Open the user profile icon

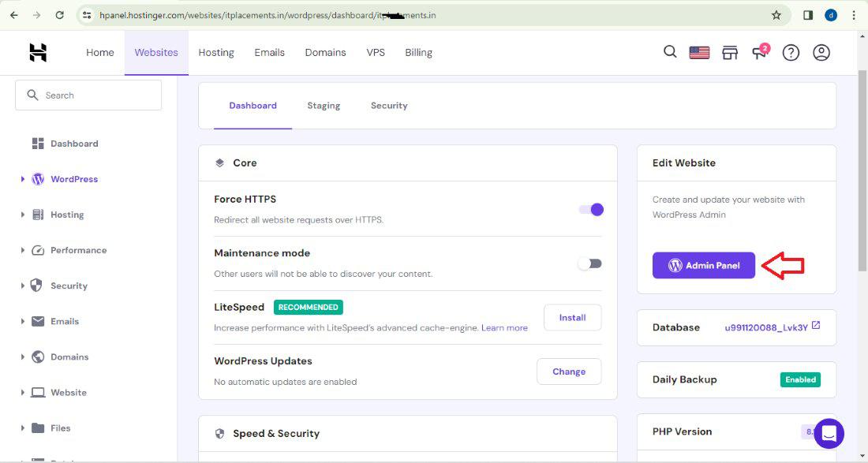point(821,53)
